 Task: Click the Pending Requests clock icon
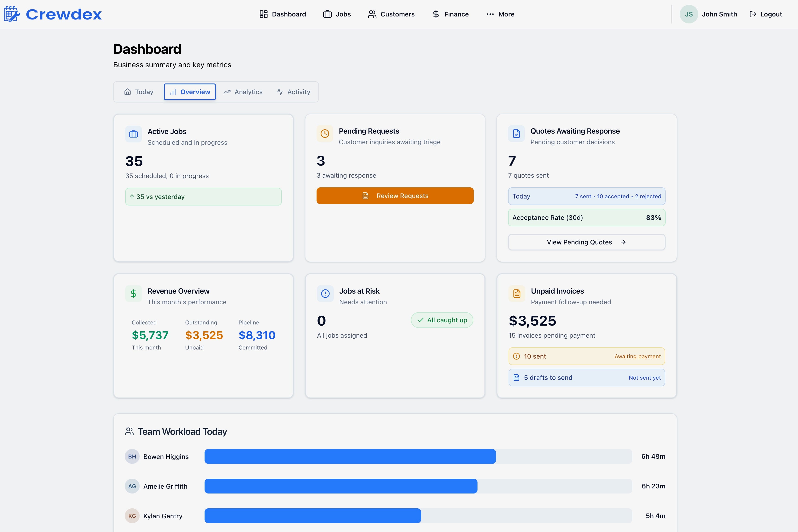(x=325, y=134)
